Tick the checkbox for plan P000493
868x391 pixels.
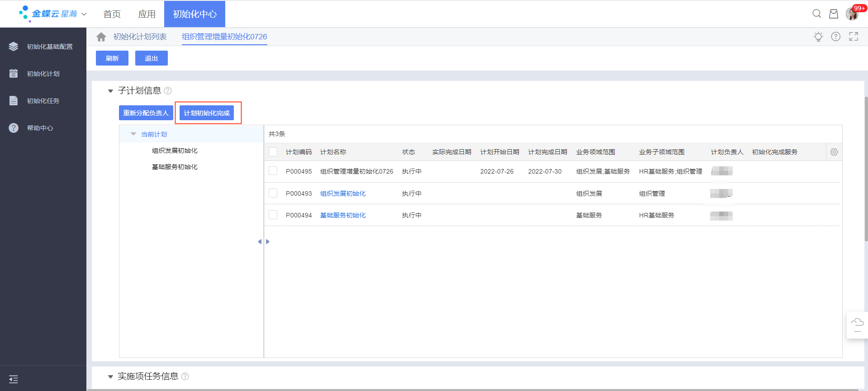pos(273,193)
